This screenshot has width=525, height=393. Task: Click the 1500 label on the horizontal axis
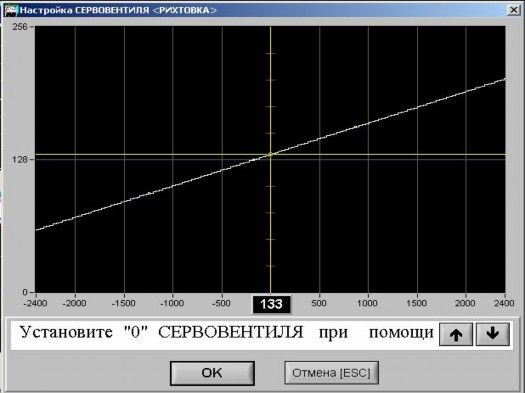click(x=417, y=303)
